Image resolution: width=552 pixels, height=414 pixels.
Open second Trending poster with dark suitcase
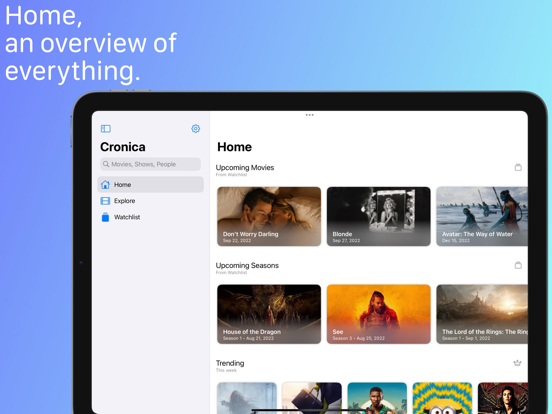pos(312,398)
